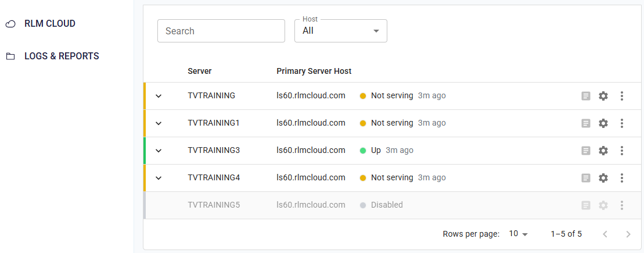644x253 pixels.
Task: Open settings gear for TVTRAINING1
Action: point(603,123)
